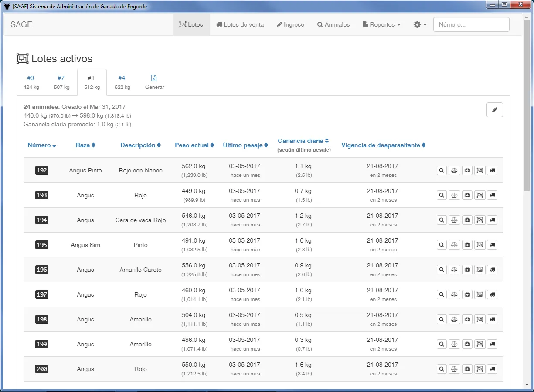Image resolution: width=534 pixels, height=392 pixels.
Task: Click the change-lot group icon for animal 195
Action: click(x=480, y=245)
